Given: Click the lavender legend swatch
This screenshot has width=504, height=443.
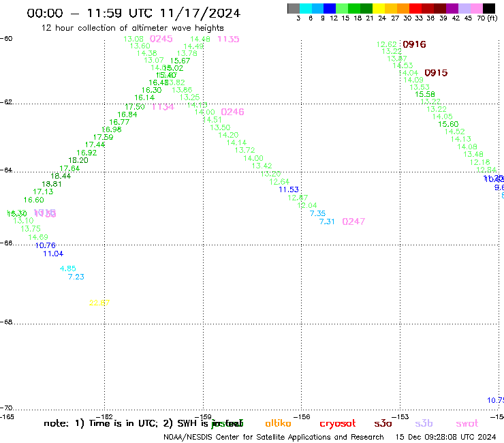Looking at the screenshot, I should point(464,8).
